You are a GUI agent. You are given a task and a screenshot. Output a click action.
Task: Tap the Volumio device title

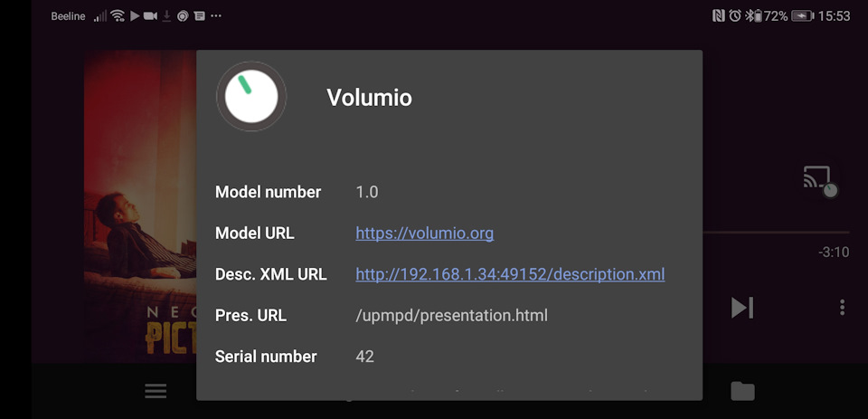(x=369, y=98)
